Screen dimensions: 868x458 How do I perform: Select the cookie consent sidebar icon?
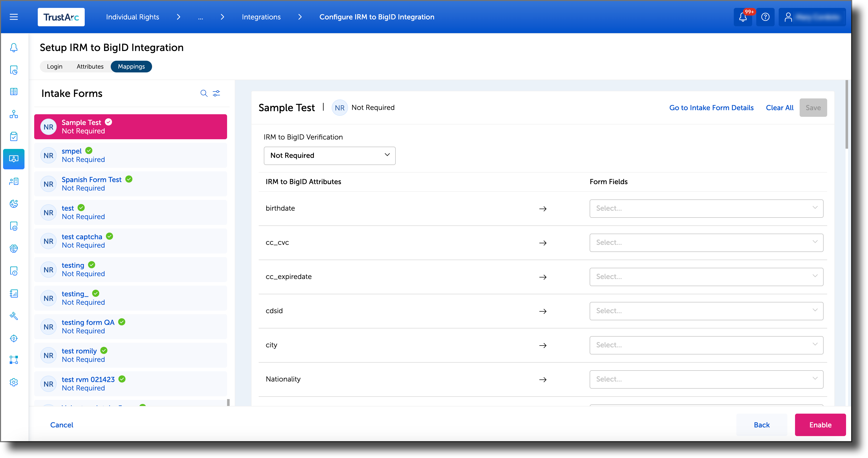(x=14, y=204)
